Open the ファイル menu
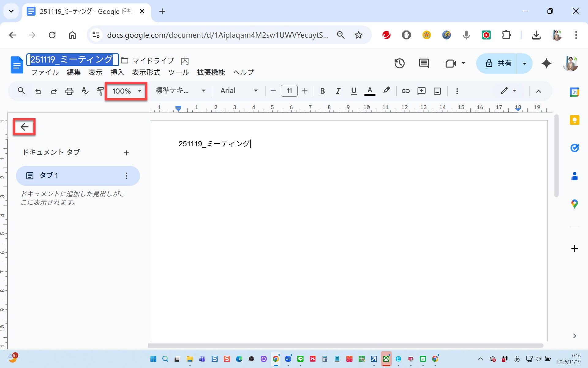Viewport: 588px width, 368px height. tap(45, 72)
